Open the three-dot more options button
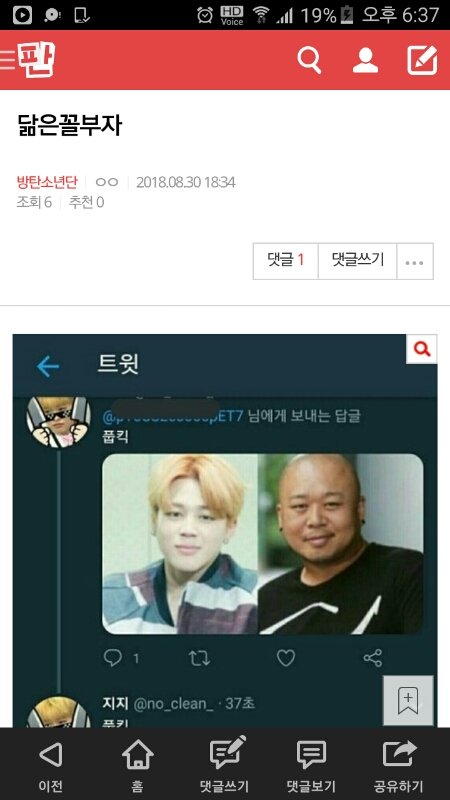450x800 pixels. tap(414, 262)
